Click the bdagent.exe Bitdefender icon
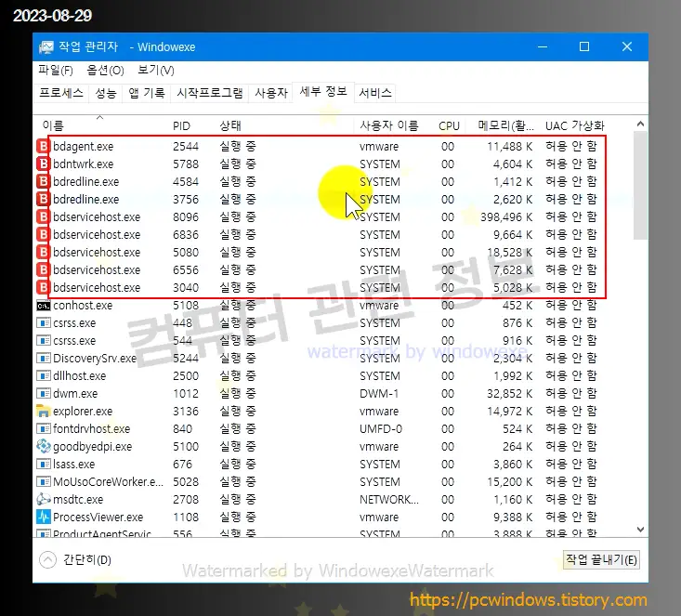This screenshot has height=616, width=681. point(43,147)
